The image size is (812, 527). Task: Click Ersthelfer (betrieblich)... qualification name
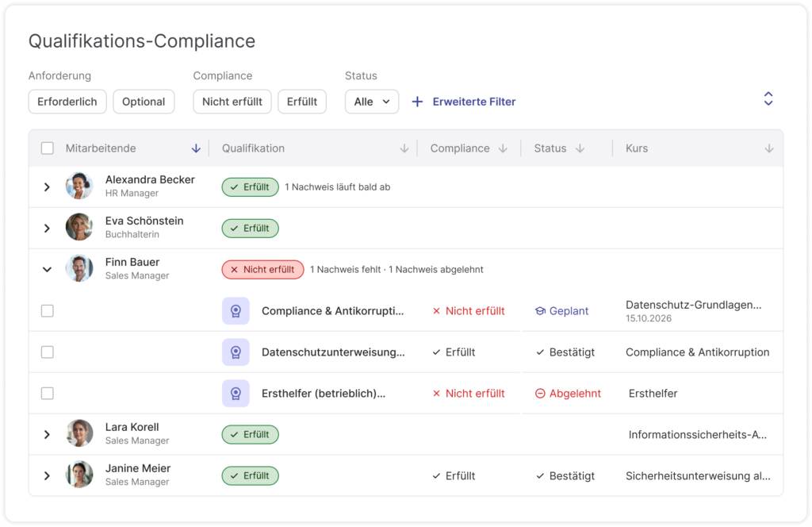(x=324, y=394)
